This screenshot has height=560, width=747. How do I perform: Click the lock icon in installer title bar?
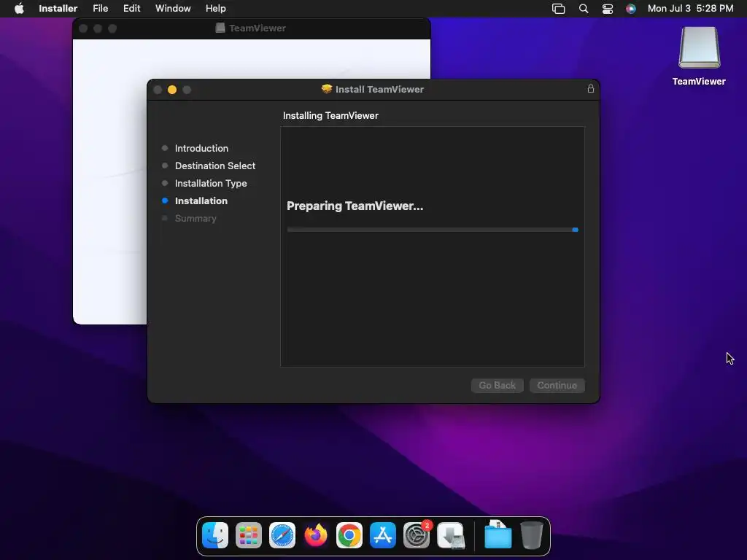click(x=591, y=88)
